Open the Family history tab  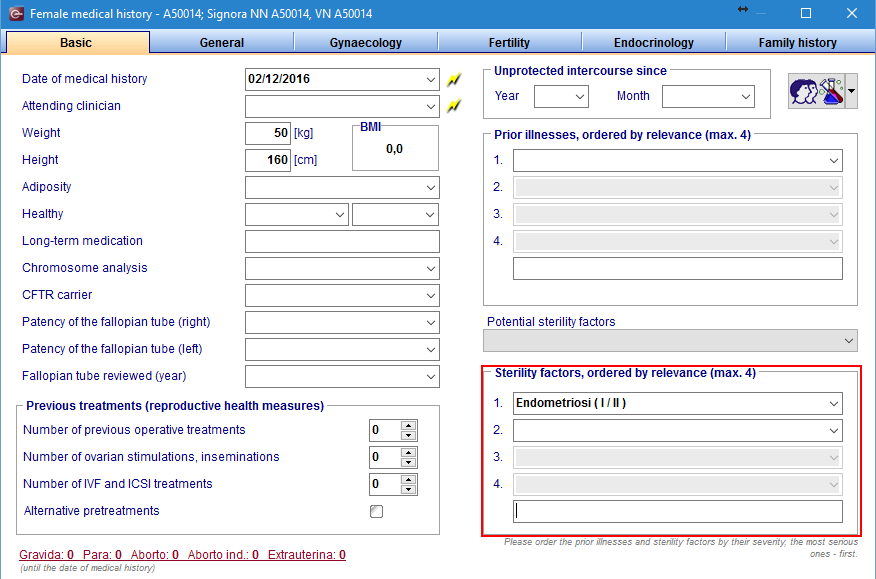[x=797, y=42]
